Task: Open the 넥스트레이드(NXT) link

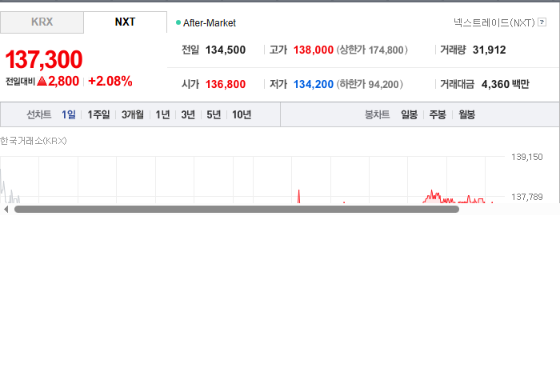Action: pyautogui.click(x=494, y=22)
